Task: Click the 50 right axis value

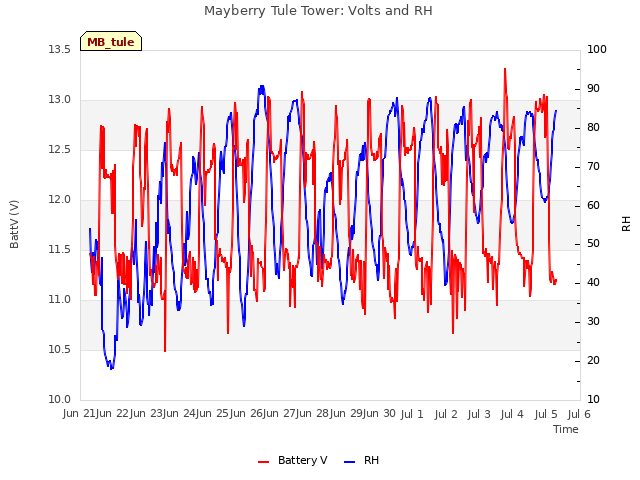Action: tap(593, 244)
